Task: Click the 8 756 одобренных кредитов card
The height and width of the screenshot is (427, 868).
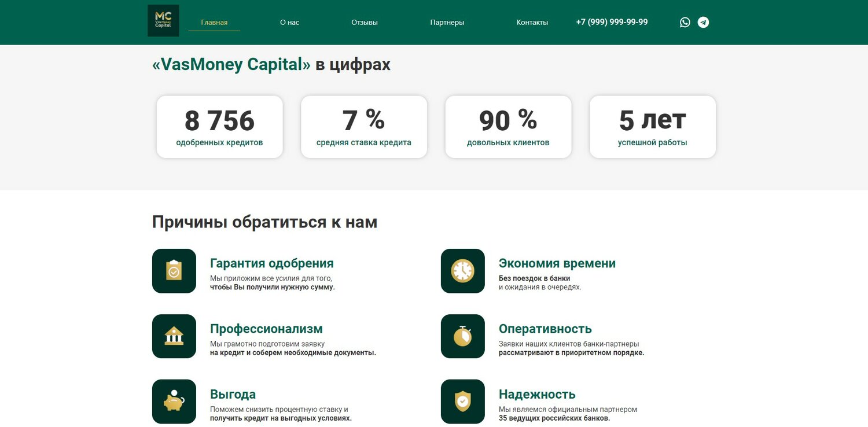Action: tap(220, 127)
